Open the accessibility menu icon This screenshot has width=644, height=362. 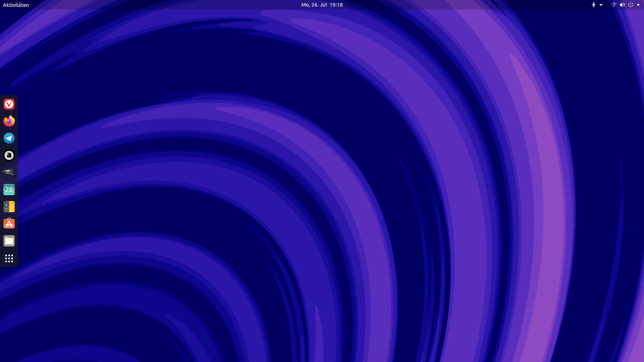[x=594, y=5]
